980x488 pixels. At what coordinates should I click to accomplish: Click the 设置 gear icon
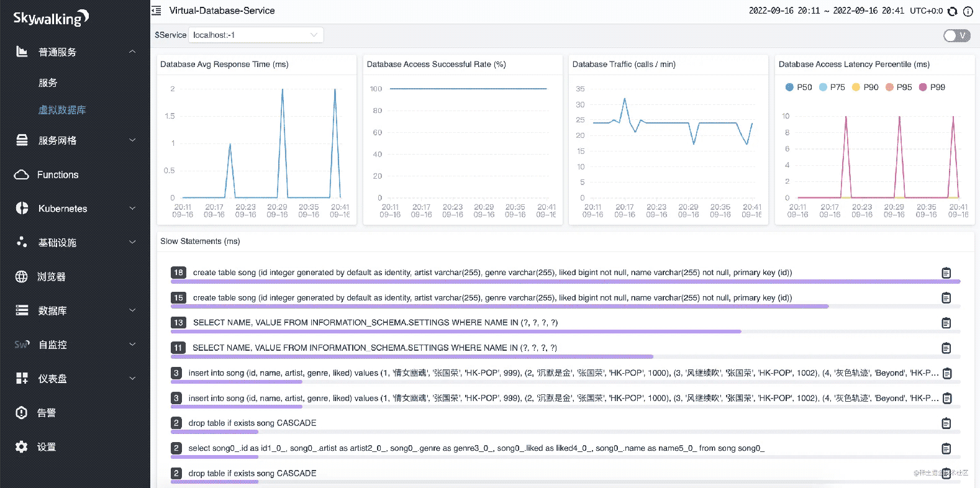[x=22, y=447]
